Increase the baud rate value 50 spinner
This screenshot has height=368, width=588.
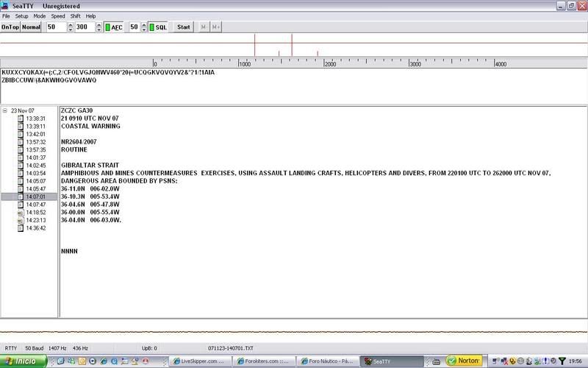[71, 24]
